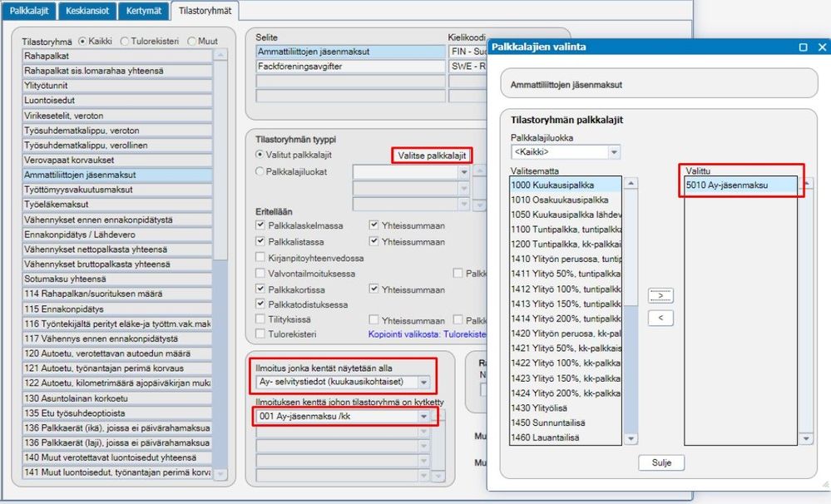Maximize the Palkkalajien valinta dialog
Screen dimensions: 831x504
tap(803, 47)
